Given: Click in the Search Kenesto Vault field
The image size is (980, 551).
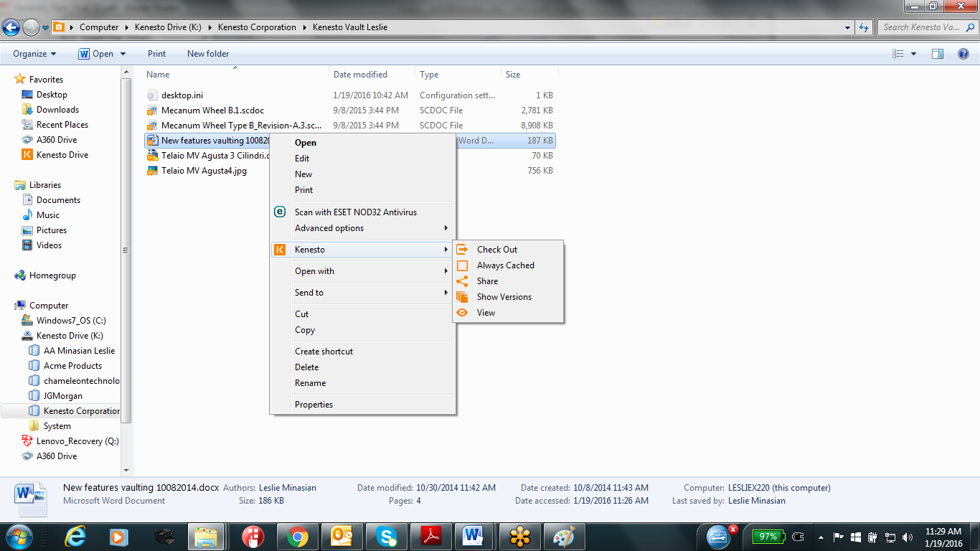Looking at the screenshot, I should click(x=926, y=27).
